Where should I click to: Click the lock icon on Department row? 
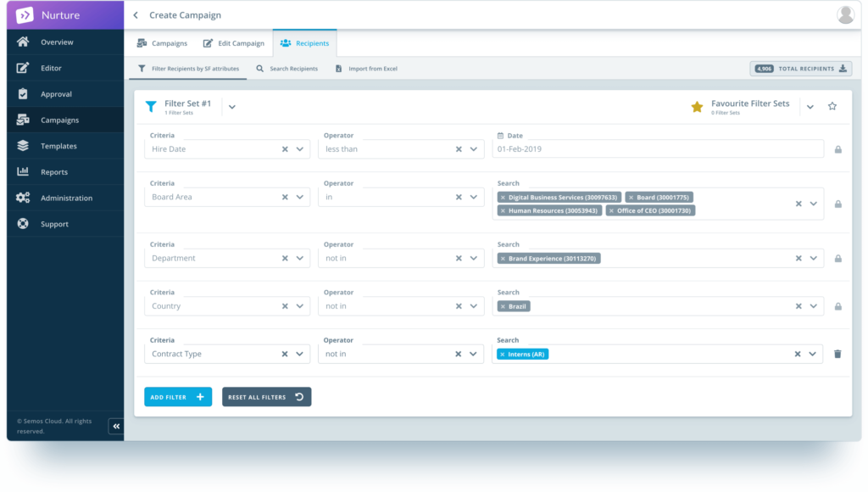click(x=838, y=258)
